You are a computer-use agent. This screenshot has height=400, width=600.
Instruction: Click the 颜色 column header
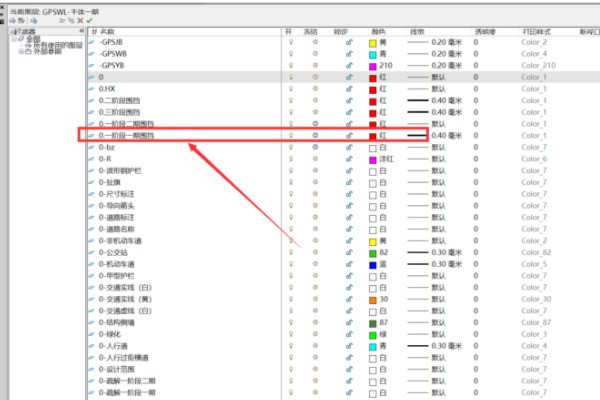[380, 32]
